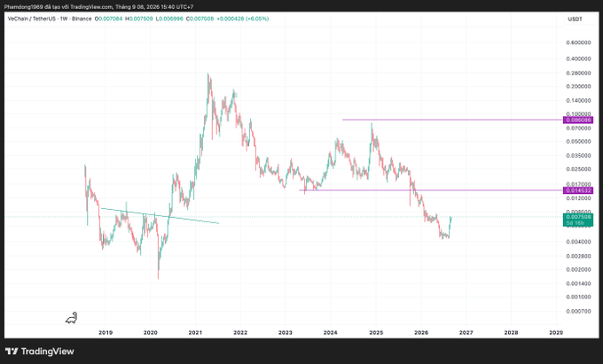Click the close value C0.007508

point(200,19)
